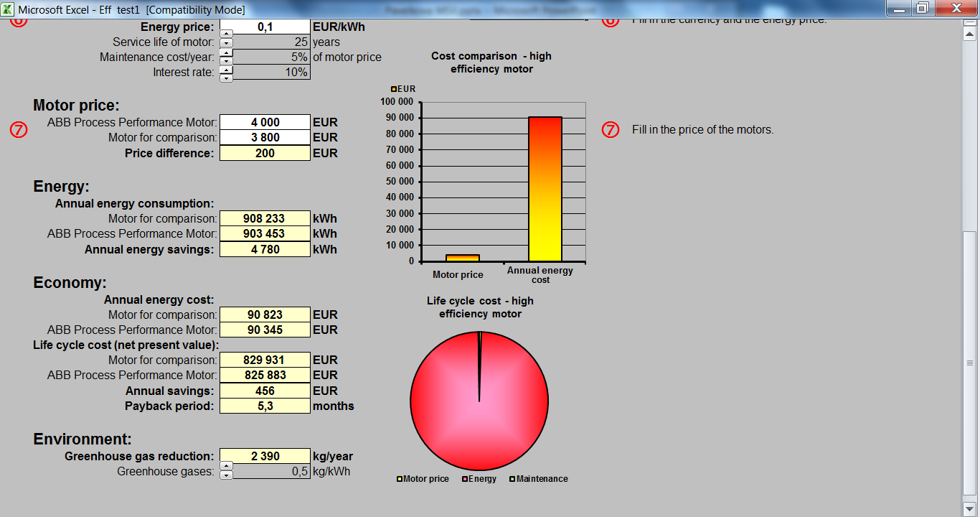Click the Environment: section heading
980x517 pixels.
coord(83,439)
